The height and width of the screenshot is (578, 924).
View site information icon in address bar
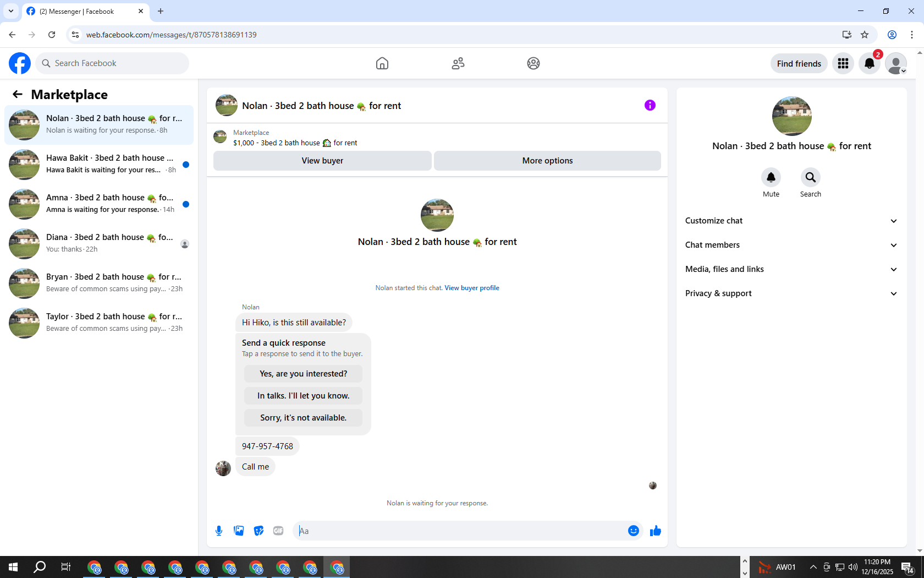[75, 35]
